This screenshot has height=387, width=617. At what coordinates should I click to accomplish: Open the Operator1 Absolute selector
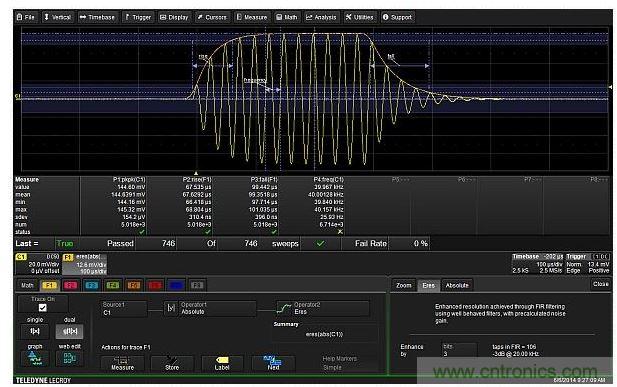coord(210,308)
